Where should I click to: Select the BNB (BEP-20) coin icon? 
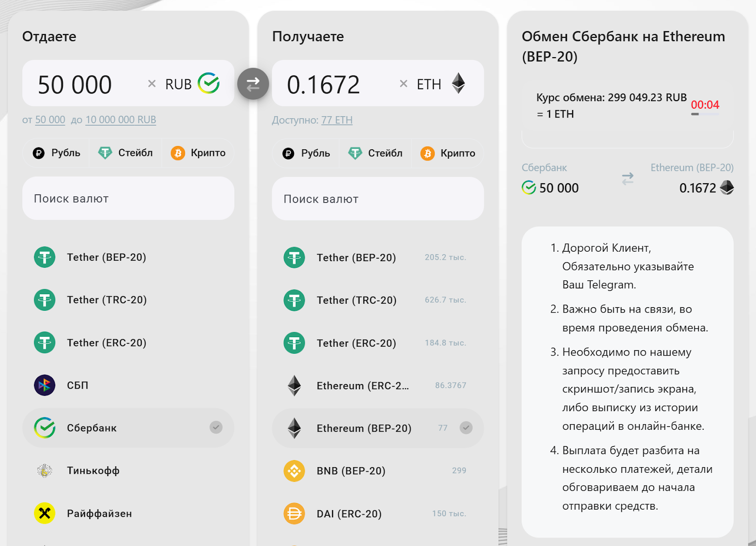point(294,470)
